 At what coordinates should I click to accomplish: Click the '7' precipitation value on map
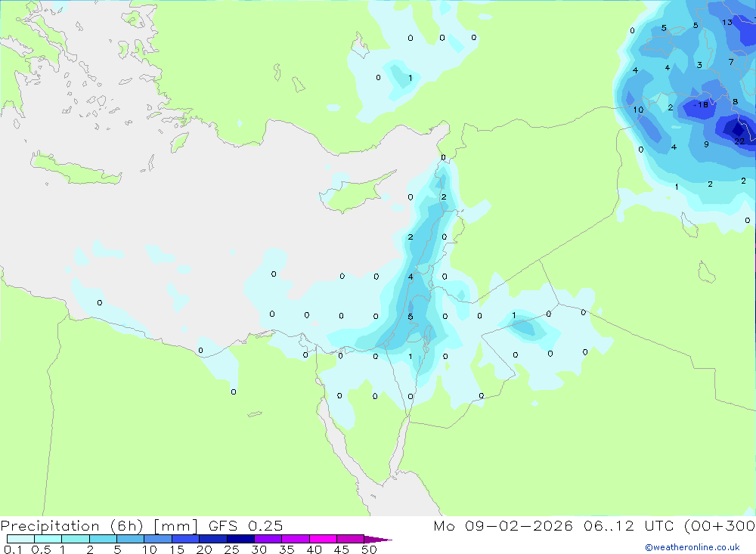pos(731,62)
